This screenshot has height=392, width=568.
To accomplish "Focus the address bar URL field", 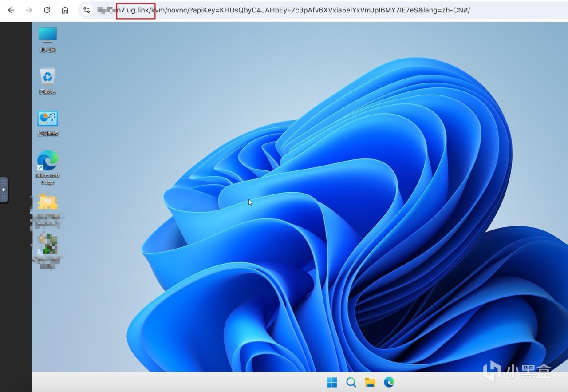I will click(323, 10).
